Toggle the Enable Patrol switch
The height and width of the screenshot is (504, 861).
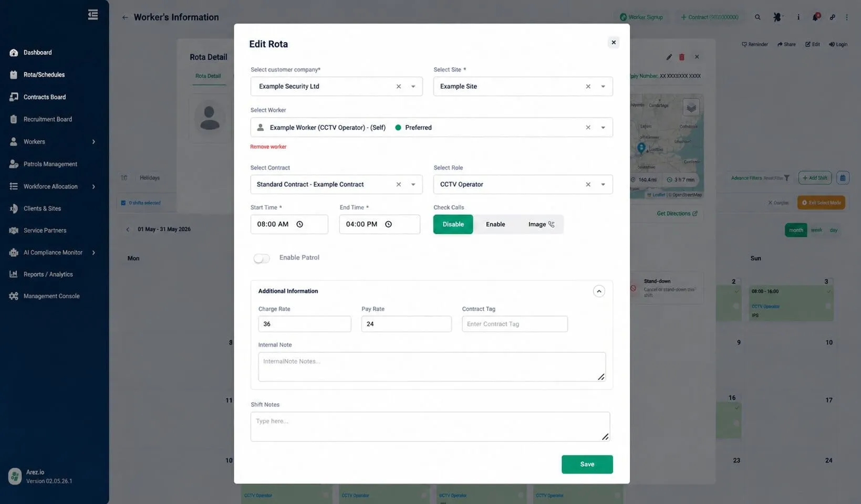262,258
